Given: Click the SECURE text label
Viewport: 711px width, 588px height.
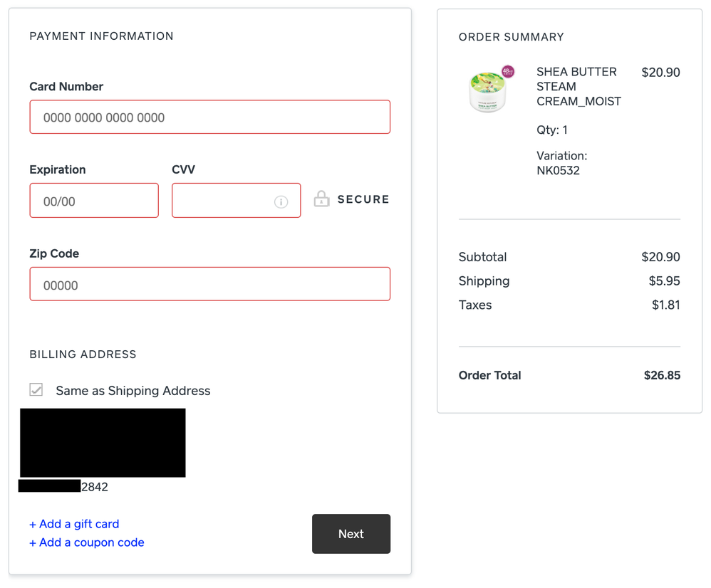Looking at the screenshot, I should click(363, 199).
